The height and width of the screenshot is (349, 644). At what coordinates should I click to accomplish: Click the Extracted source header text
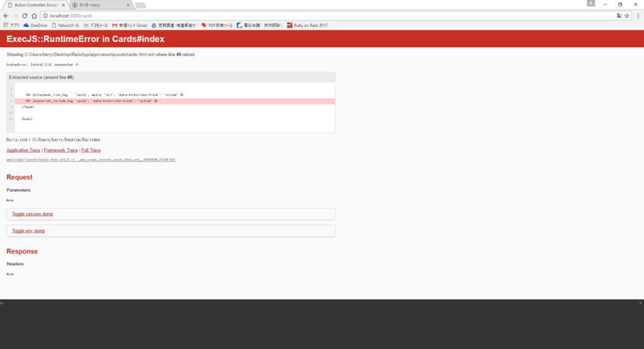(42, 77)
